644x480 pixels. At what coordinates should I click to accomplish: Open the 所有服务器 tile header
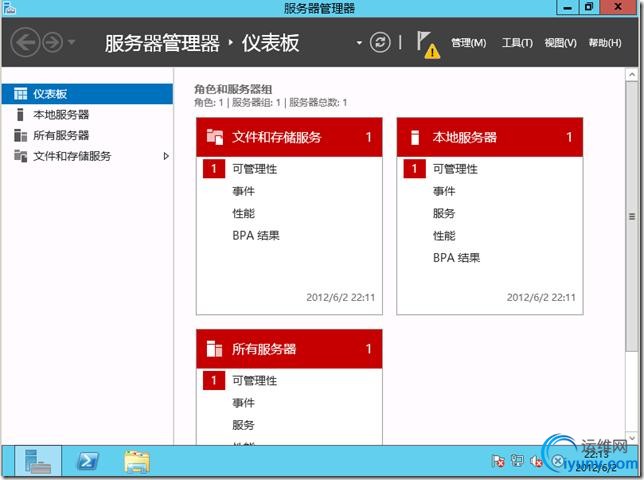[x=289, y=349]
